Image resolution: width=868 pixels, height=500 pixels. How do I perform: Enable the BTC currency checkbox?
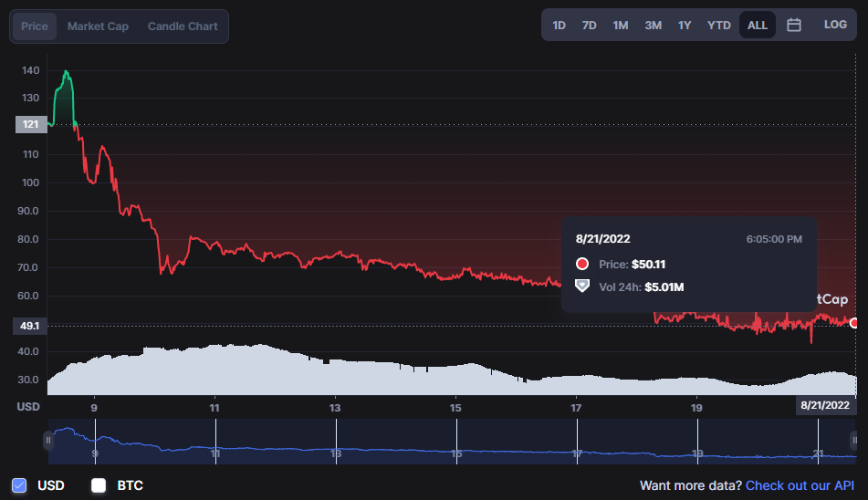tap(99, 485)
